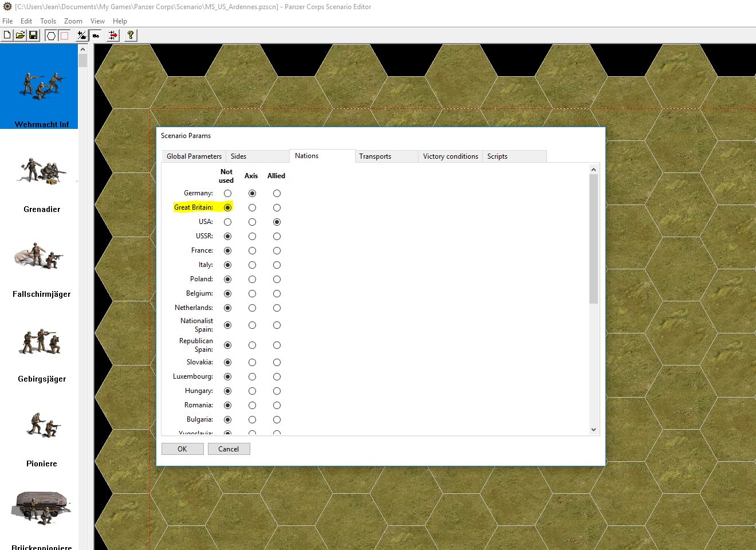Set France to Allied
The image size is (756, 550).
pyautogui.click(x=277, y=251)
